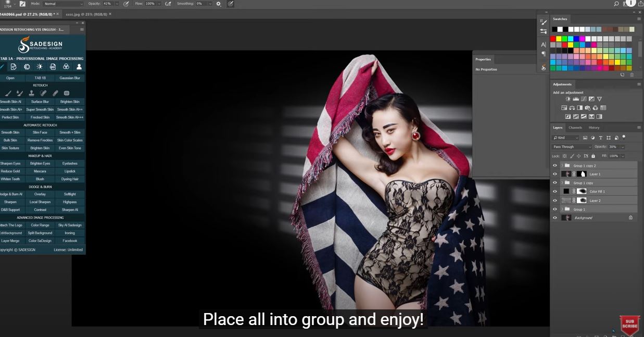Open the Character panel icon (A)

pyautogui.click(x=544, y=45)
